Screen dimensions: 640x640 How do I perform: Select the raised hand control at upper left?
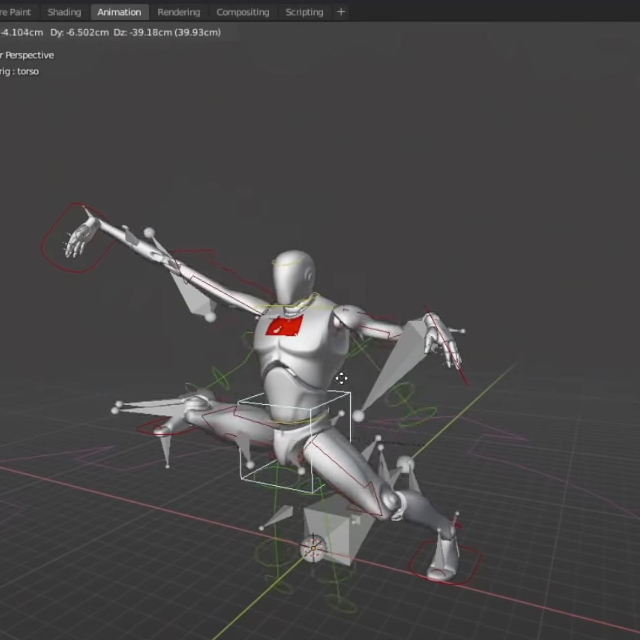pyautogui.click(x=78, y=240)
